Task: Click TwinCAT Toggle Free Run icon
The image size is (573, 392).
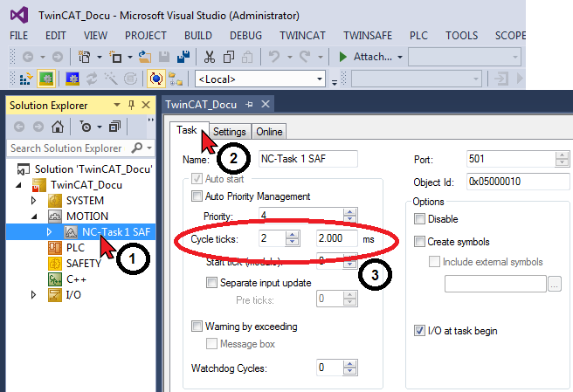Action: tap(130, 79)
